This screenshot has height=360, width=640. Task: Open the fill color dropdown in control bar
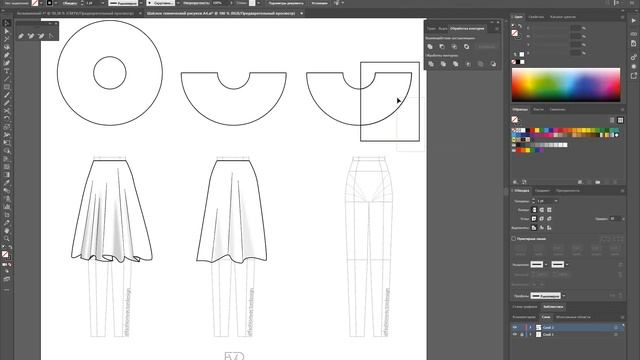click(x=41, y=3)
